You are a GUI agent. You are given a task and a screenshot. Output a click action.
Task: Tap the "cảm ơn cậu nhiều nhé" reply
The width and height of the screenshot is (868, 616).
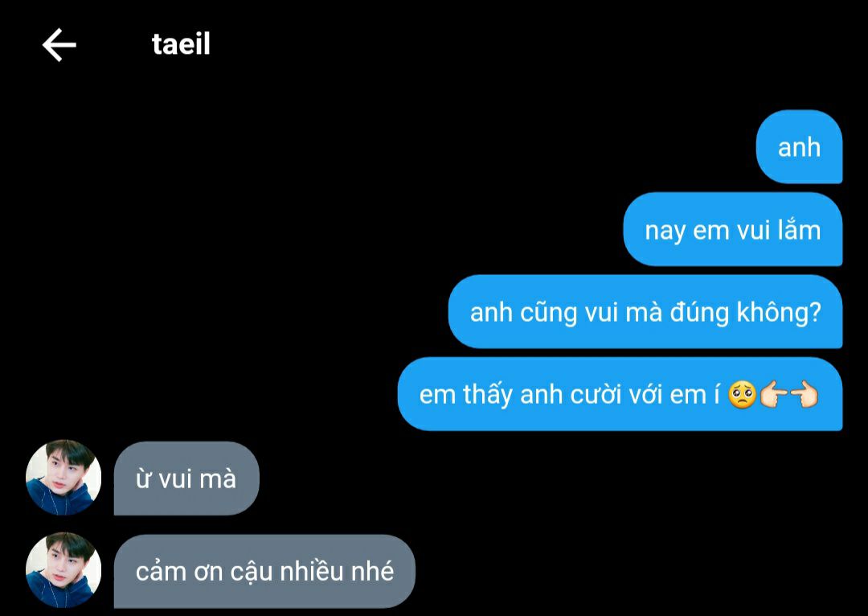point(264,571)
